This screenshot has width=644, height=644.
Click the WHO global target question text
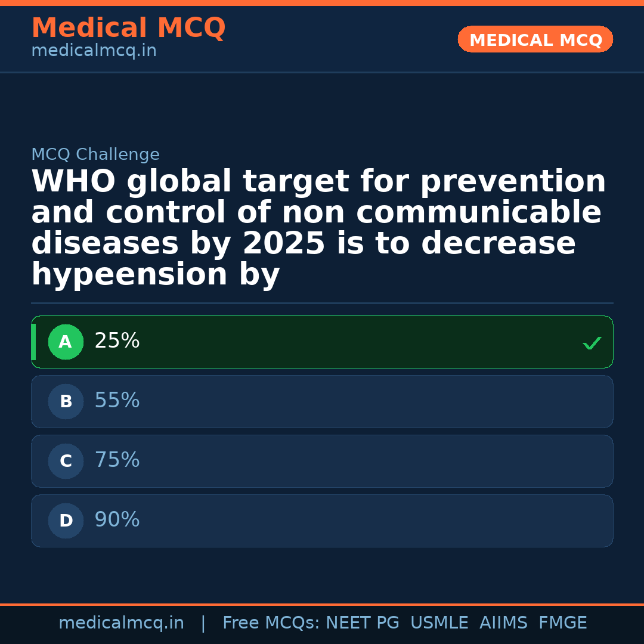coord(318,228)
